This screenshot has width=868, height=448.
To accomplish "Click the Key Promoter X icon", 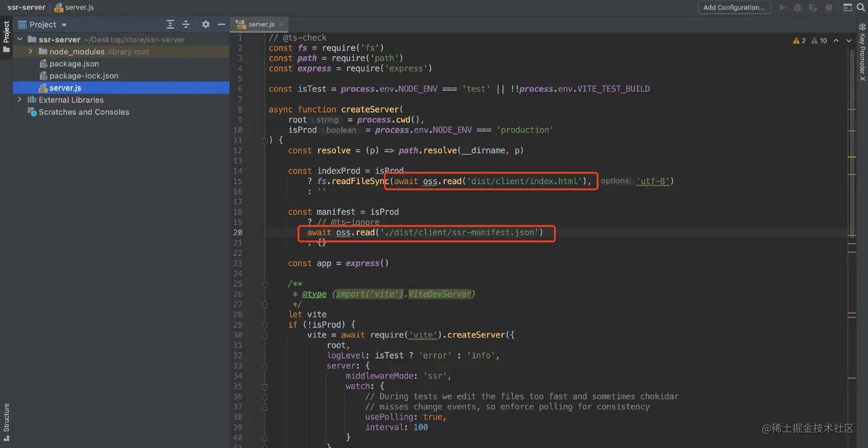I will (862, 28).
